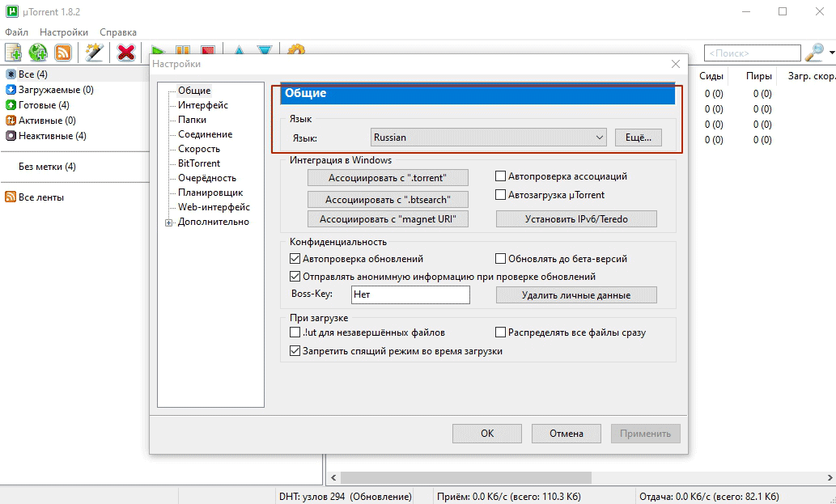Uncheck 'Запретить спящий режим' checkbox
This screenshot has width=836, height=504.
click(295, 351)
